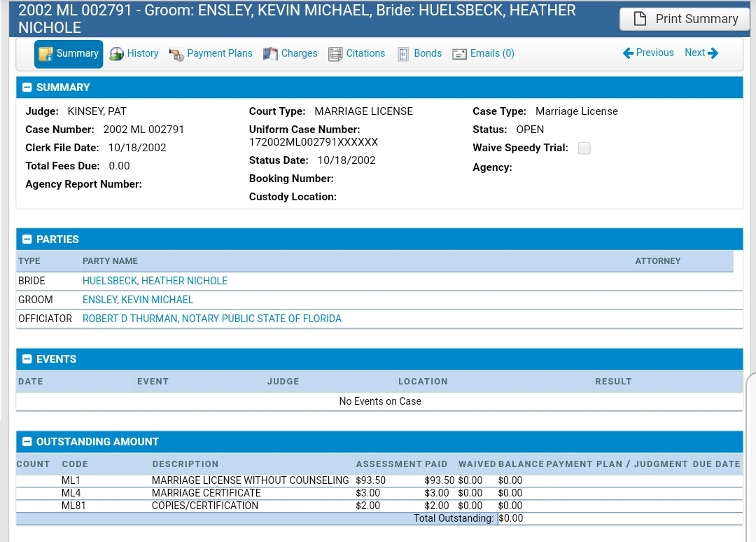Click the DUE DATE column header

point(716,464)
